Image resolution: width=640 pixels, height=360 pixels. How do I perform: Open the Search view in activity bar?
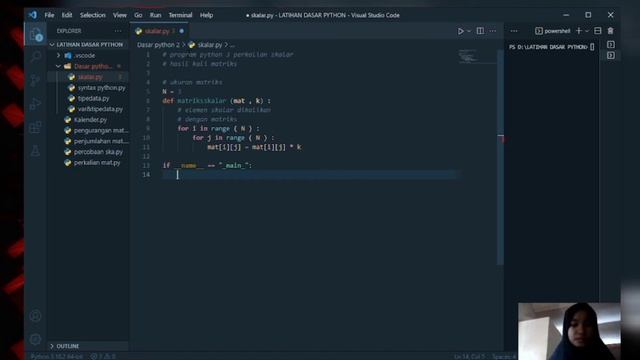[36, 57]
